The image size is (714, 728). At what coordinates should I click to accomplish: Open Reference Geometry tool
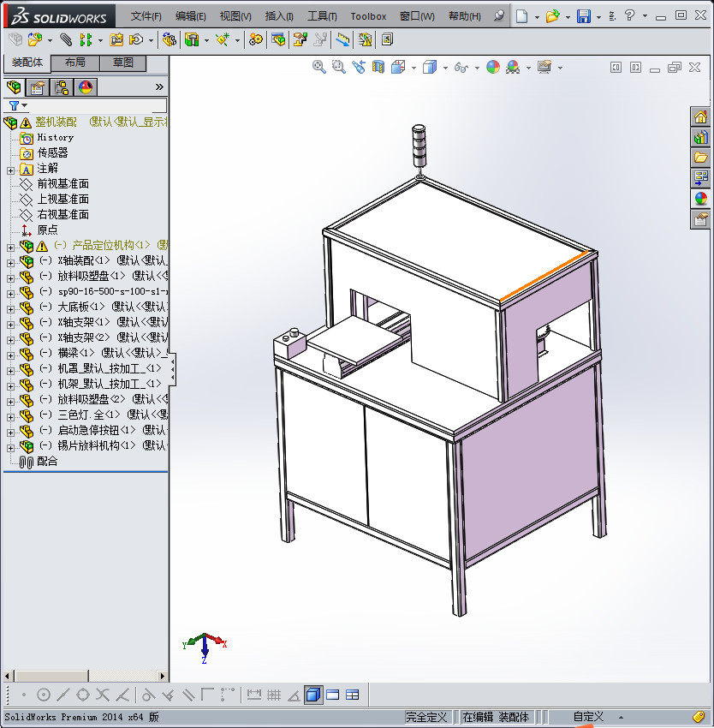click(223, 40)
